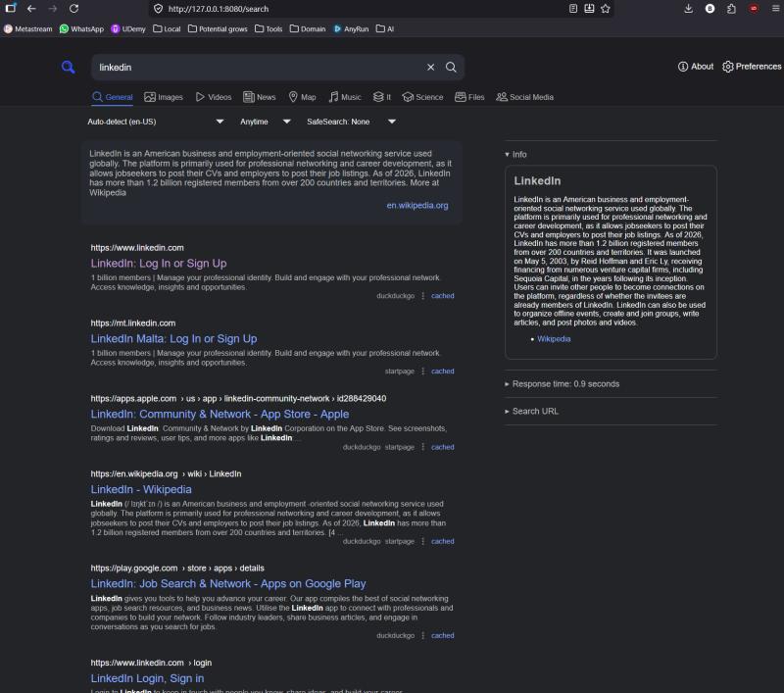This screenshot has width=784, height=693.
Task: Click the three-dot menu on the LinkedIn Malta result
Action: pyautogui.click(x=423, y=371)
